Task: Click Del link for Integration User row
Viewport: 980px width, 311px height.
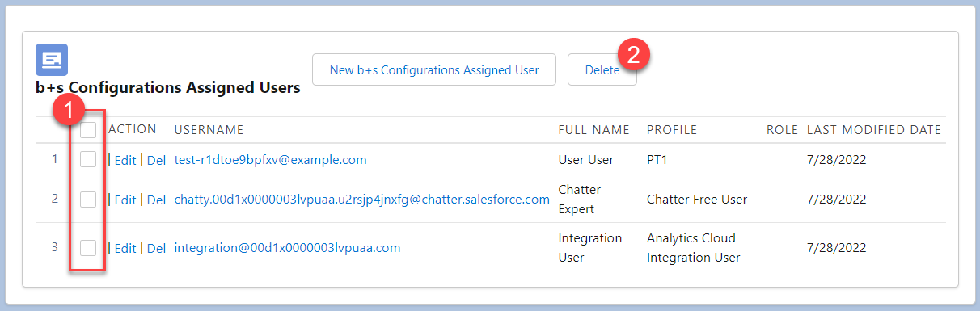Action: point(156,248)
